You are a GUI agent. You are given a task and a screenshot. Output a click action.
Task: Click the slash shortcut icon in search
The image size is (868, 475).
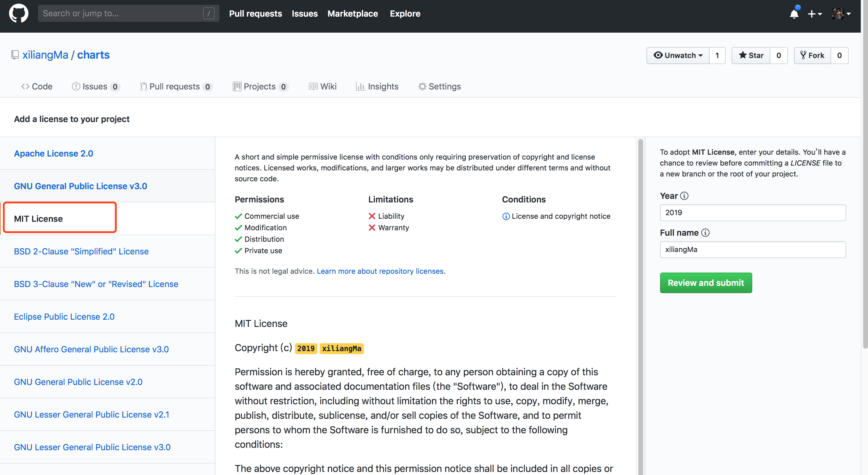(209, 14)
